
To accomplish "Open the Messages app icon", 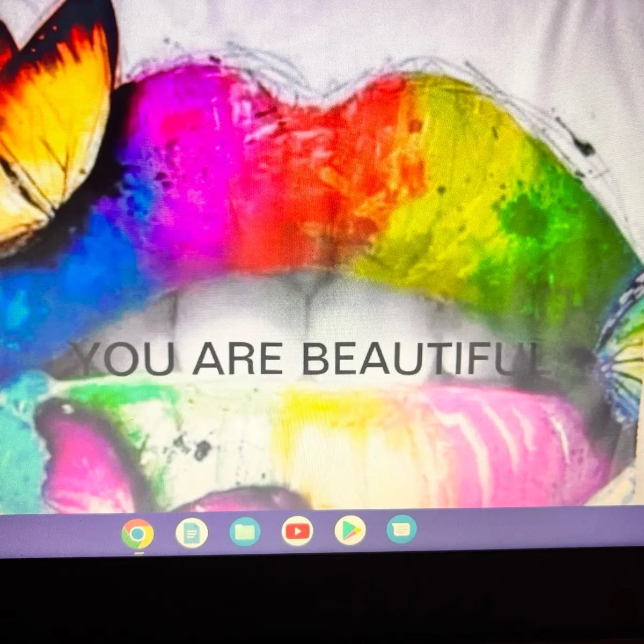I will [x=401, y=529].
